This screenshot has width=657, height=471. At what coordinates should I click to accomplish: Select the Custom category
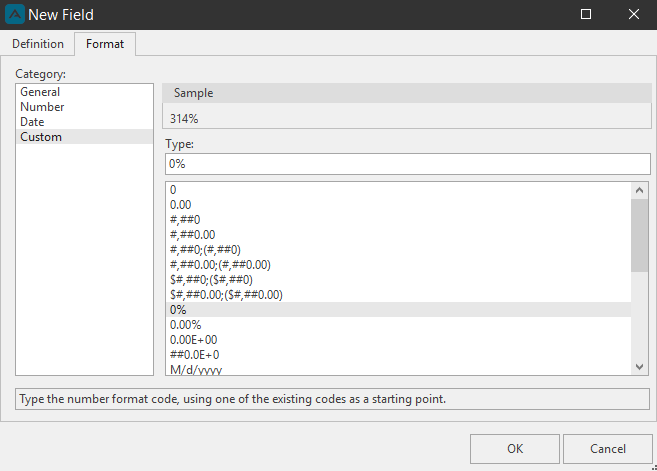tap(84, 137)
